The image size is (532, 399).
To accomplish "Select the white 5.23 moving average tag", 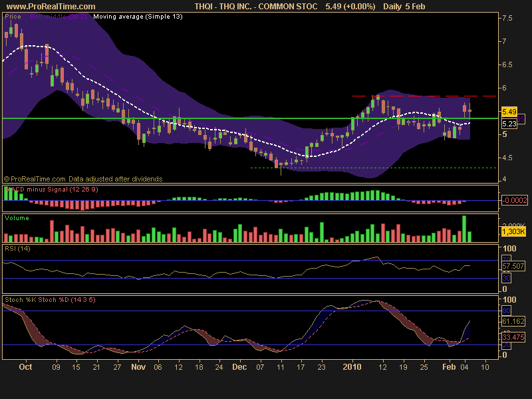I will tap(509, 124).
